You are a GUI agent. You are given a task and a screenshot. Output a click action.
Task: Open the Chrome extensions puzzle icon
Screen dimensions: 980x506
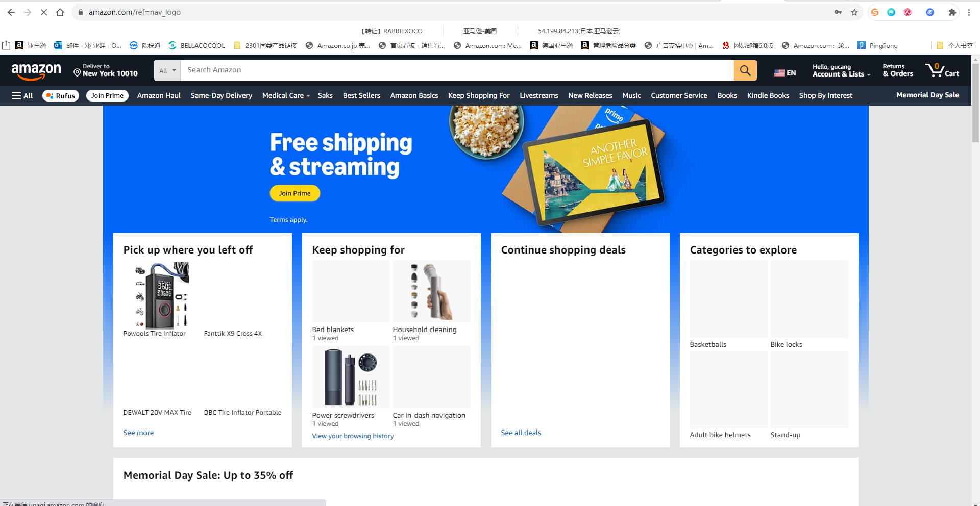[x=952, y=12]
